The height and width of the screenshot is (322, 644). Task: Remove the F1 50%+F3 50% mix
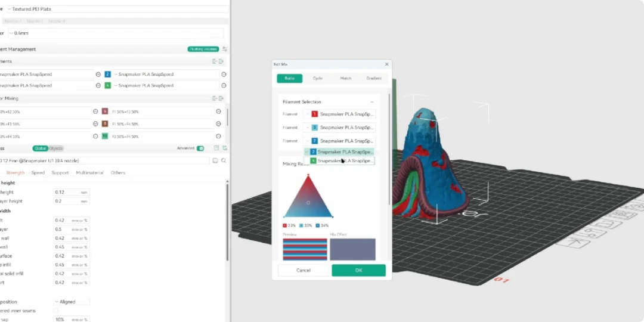[218, 112]
